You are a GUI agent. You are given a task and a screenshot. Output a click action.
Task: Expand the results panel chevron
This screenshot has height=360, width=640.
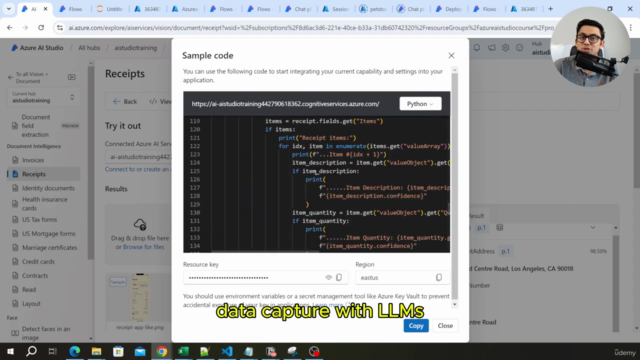[x=593, y=227]
